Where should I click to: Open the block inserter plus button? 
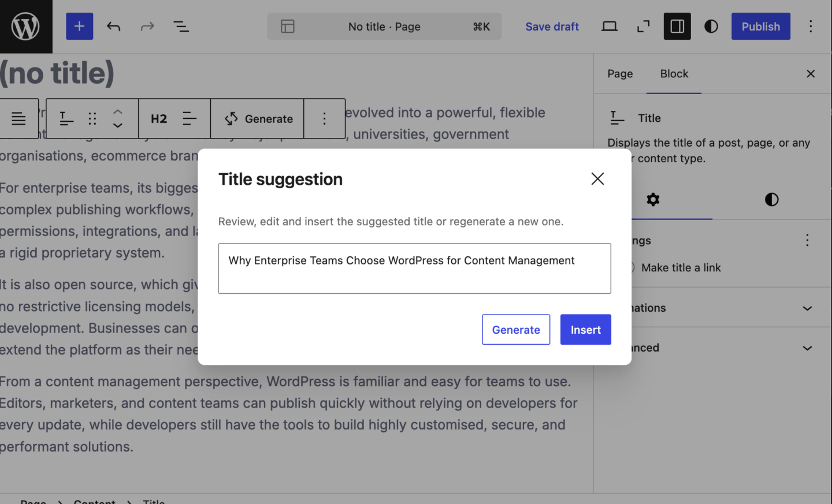click(x=79, y=27)
